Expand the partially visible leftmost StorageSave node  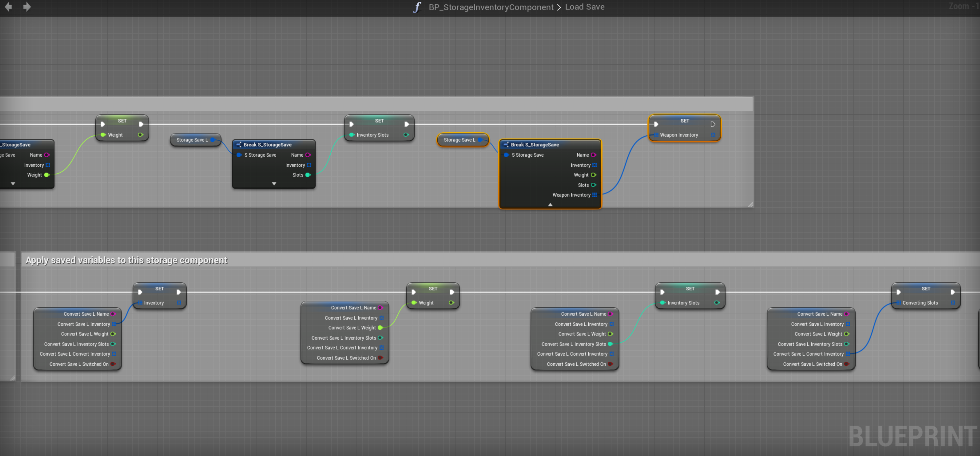click(x=13, y=184)
